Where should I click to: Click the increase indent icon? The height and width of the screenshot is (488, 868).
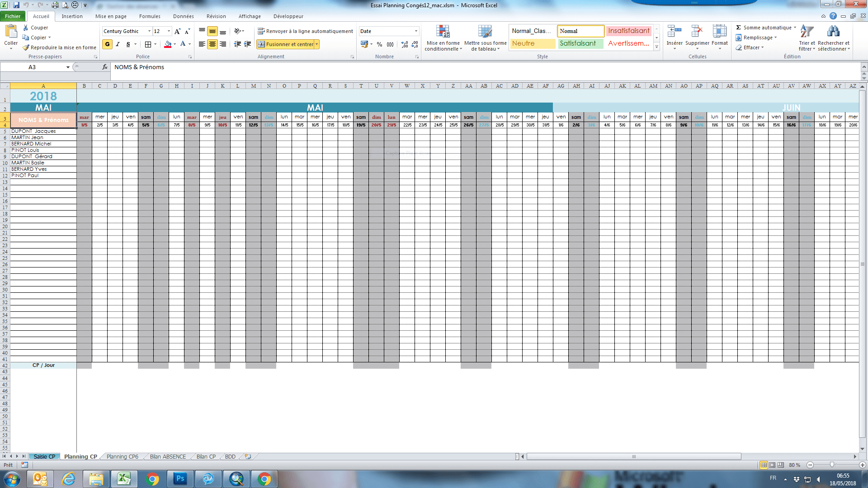[x=247, y=44]
